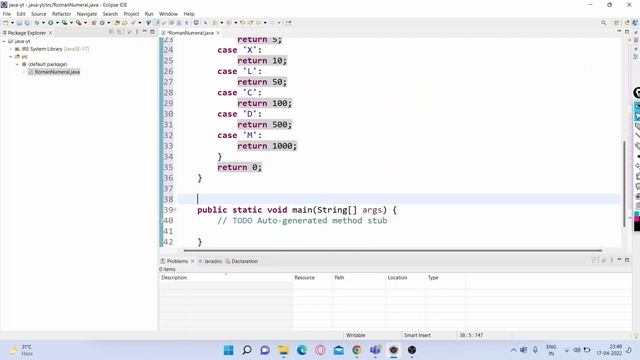Click the Open Perspective icon
The width and height of the screenshot is (640, 360).
click(616, 23)
